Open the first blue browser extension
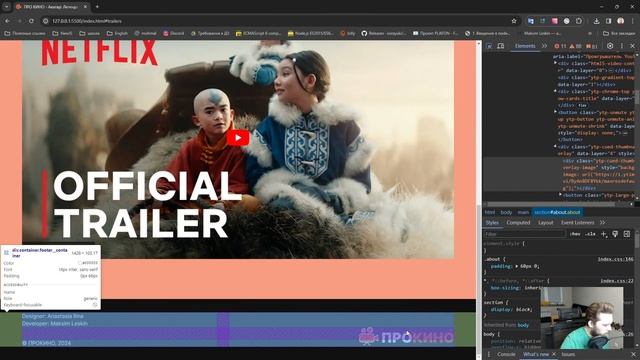Viewport: 640px width, 360px height. [x=531, y=21]
